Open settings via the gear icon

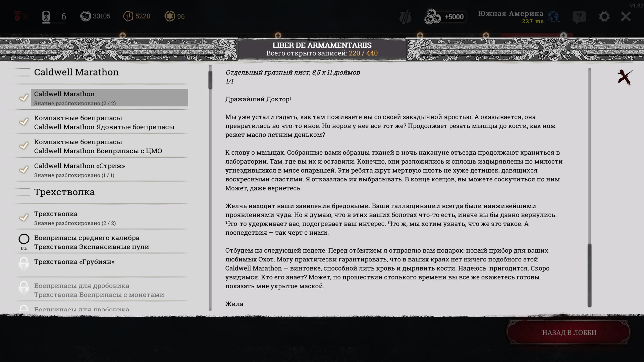604,16
